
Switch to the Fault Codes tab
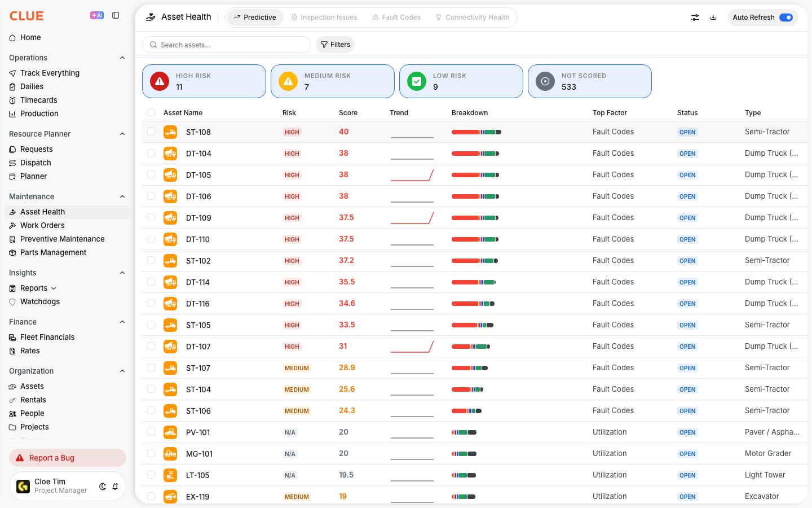coord(396,17)
